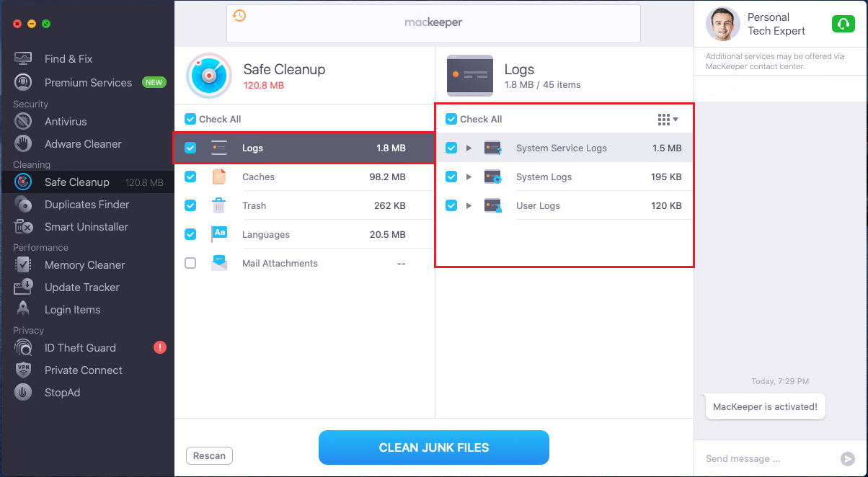Open Find & Fix from the sidebar
The width and height of the screenshot is (868, 477).
pos(68,59)
